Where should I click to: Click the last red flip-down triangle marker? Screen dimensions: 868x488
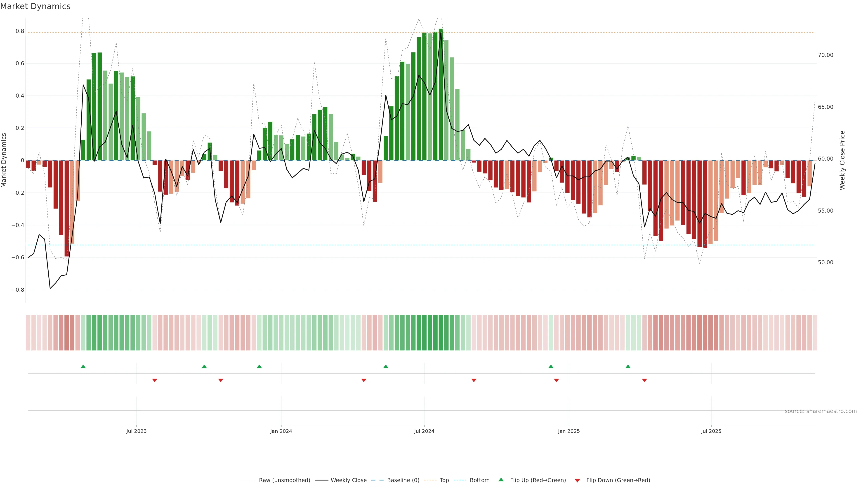point(644,380)
